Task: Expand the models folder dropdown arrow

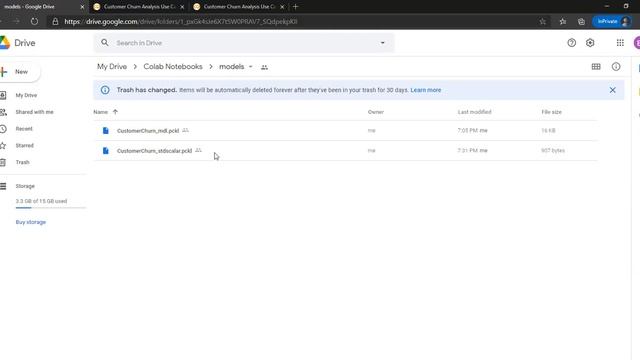Action: point(251,67)
